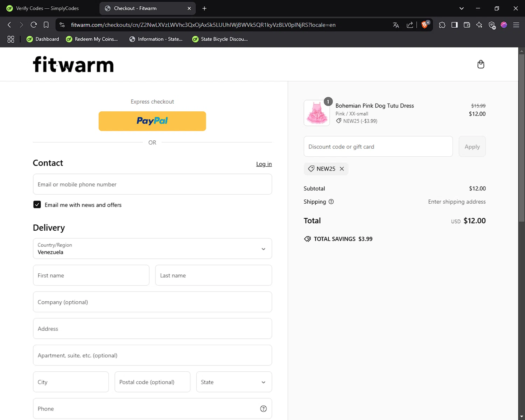
Task: Click the pink tutu dress thumbnail
Action: 317,113
